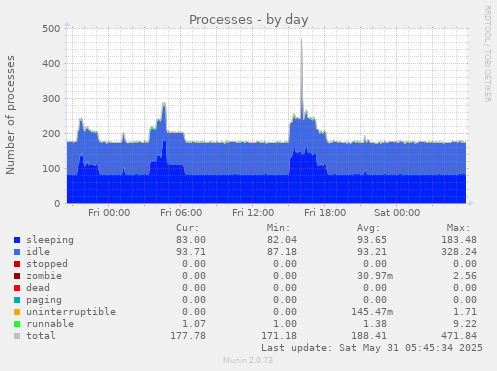The width and height of the screenshot is (497, 371).
Task: Click the total legend color swatch
Action: (17, 336)
